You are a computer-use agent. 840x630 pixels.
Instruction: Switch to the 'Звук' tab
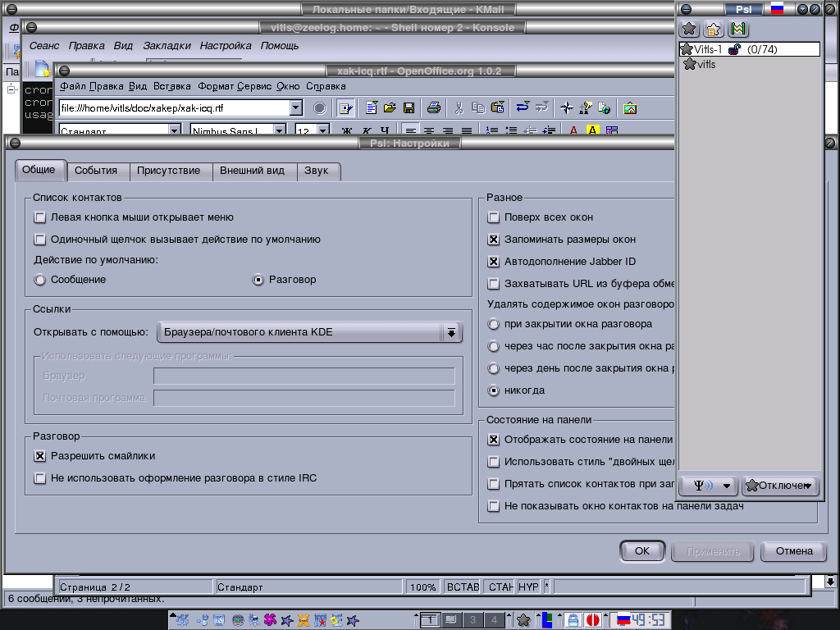317,171
